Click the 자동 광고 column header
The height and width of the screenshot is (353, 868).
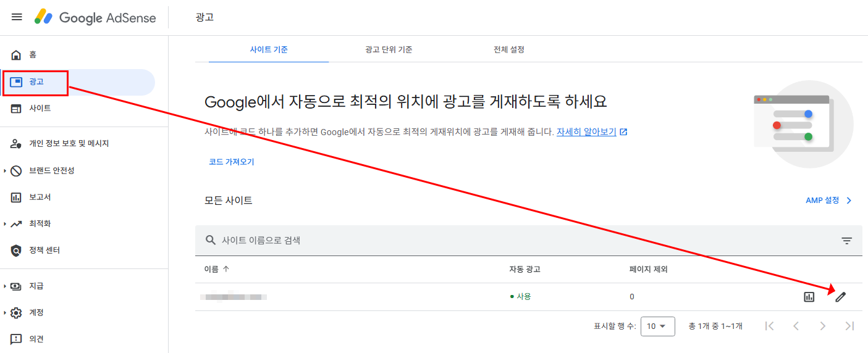coord(525,269)
